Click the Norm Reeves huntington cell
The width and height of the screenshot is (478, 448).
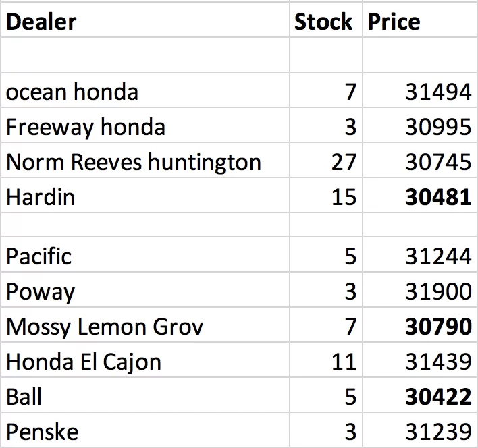coord(145,160)
